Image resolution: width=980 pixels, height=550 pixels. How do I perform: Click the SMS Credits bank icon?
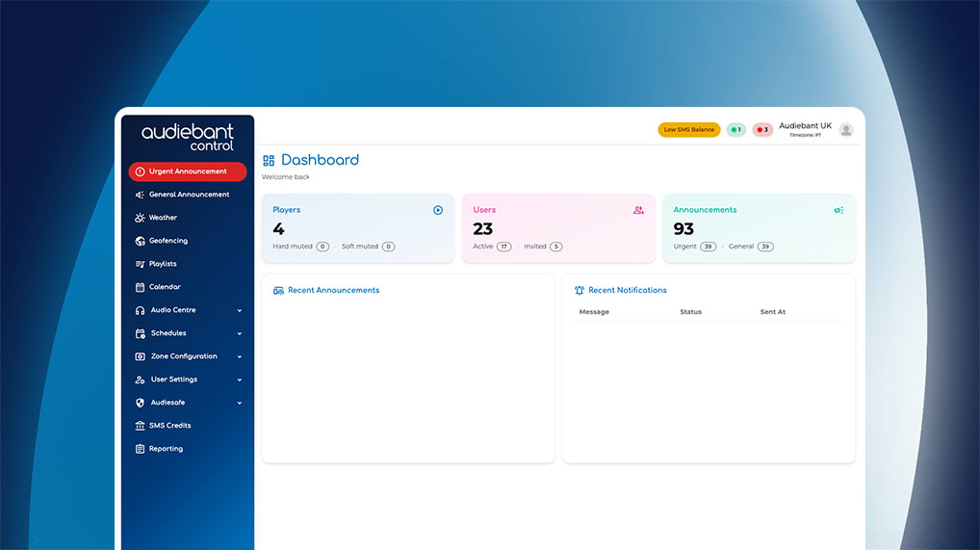coord(140,426)
